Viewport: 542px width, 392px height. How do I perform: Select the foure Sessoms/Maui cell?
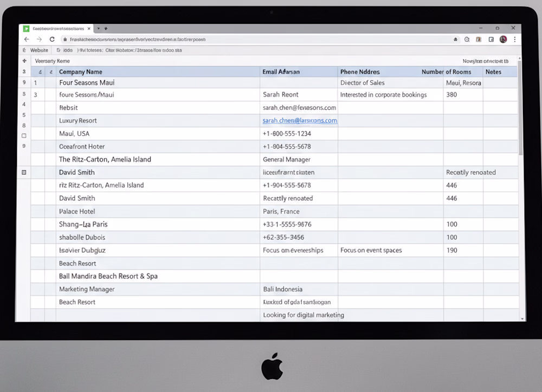pos(158,95)
